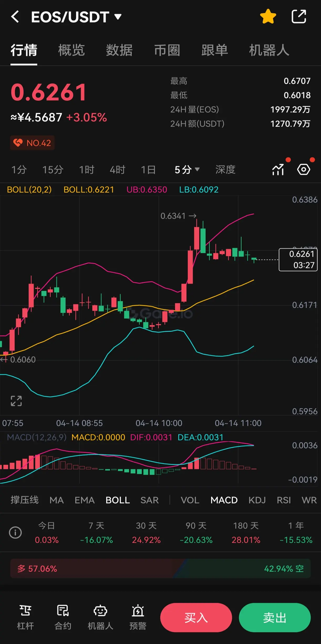Go to the 跟单 tab

point(215,50)
